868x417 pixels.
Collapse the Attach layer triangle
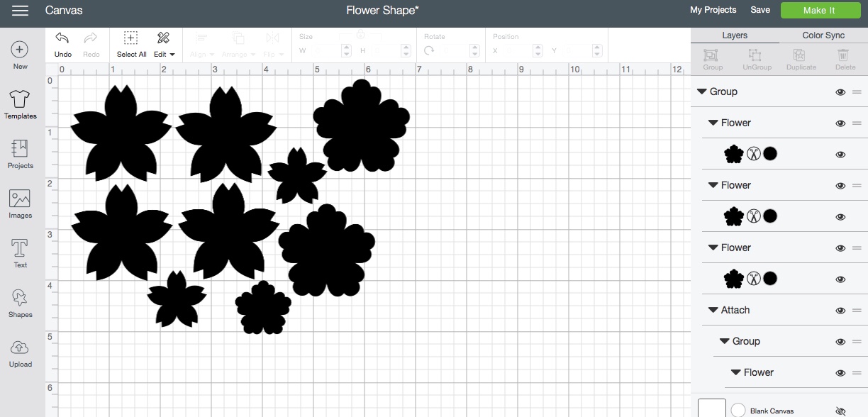click(713, 310)
